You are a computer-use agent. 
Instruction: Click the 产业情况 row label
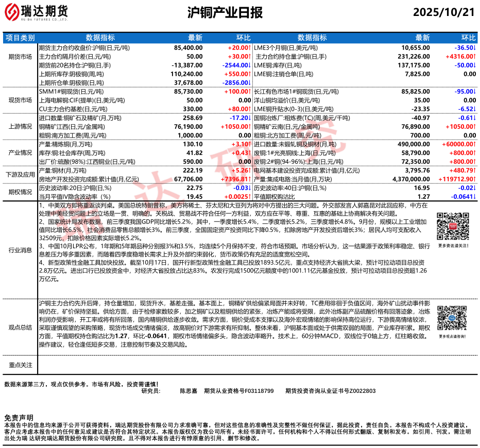21,153
